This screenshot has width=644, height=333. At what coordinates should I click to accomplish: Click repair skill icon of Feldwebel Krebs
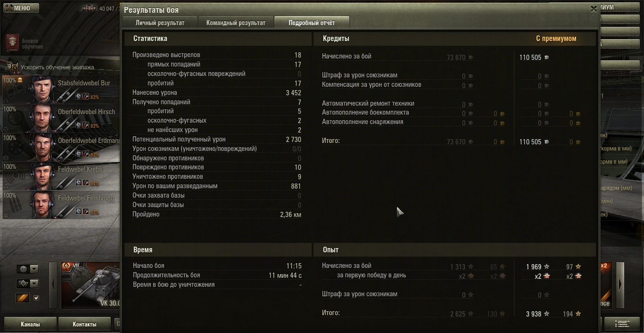coord(86,183)
